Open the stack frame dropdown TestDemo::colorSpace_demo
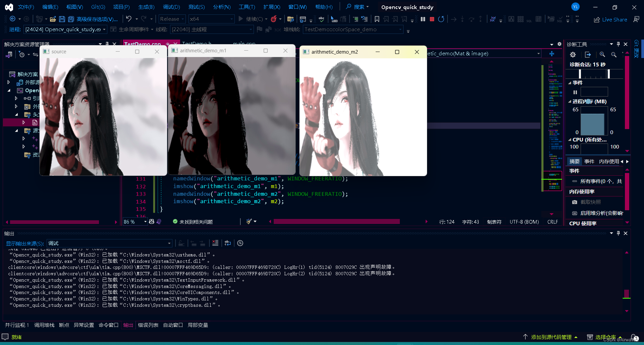The image size is (644, 345). point(353,30)
